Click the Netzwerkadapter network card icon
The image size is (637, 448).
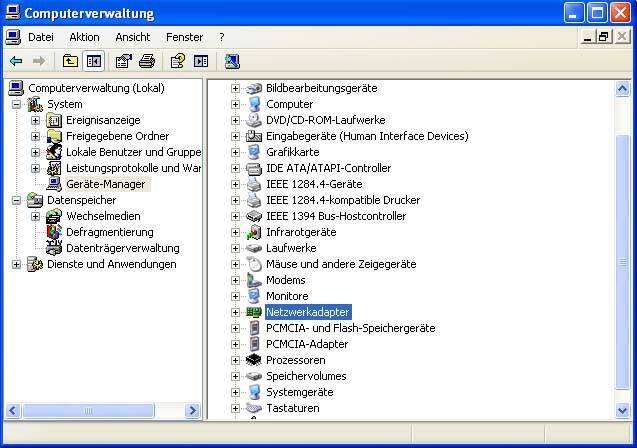[254, 312]
